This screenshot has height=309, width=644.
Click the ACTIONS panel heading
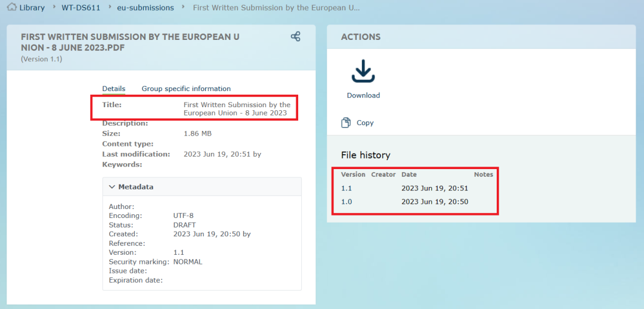[361, 37]
